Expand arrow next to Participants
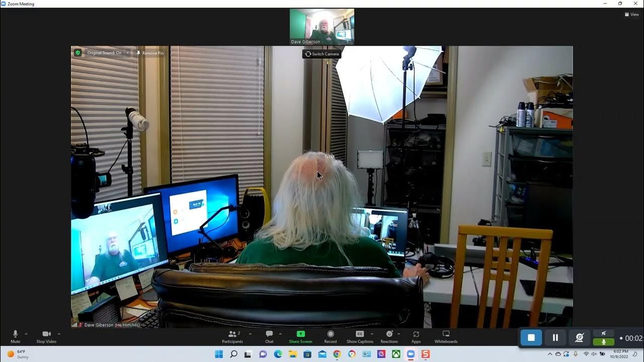Viewport: 644px width, 362px height. tap(250, 334)
